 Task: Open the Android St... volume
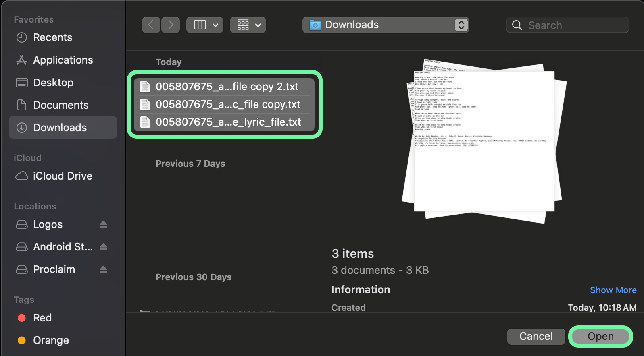pos(63,247)
